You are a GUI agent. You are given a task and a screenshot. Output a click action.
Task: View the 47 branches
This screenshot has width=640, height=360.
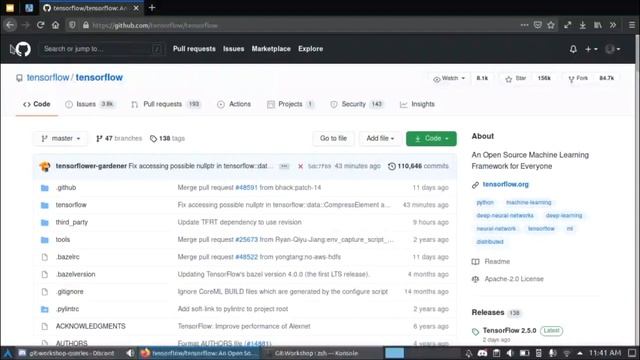[x=119, y=139]
